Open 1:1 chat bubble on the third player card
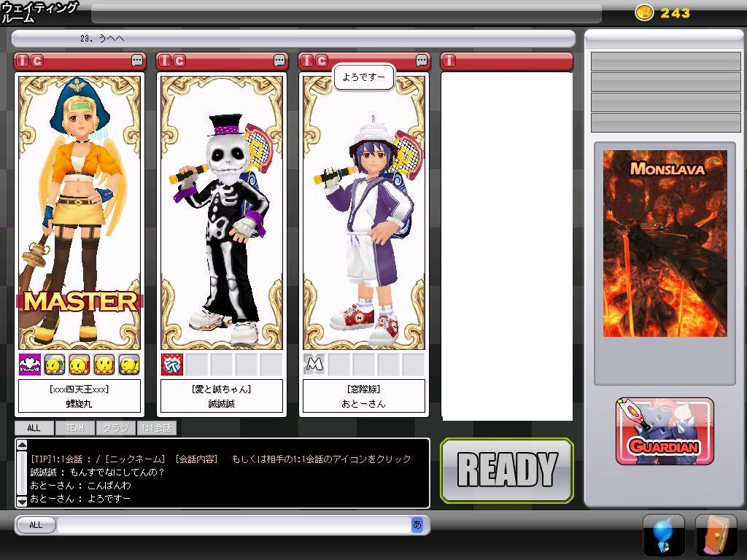The height and width of the screenshot is (560, 747). pos(422,61)
